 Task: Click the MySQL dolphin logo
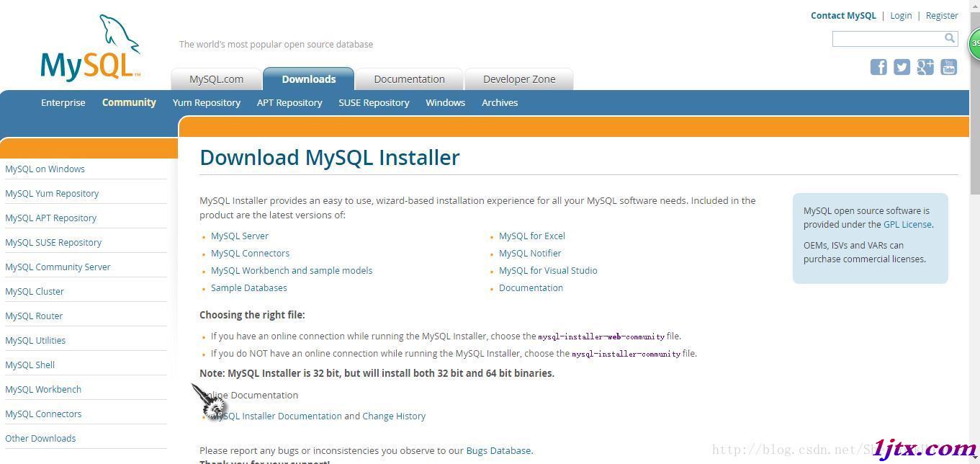(91, 47)
